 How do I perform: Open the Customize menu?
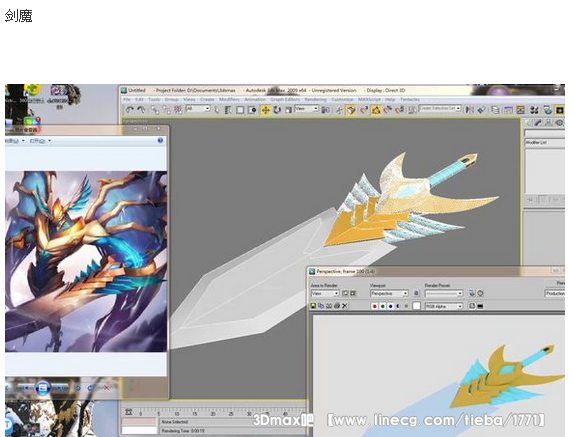pyautogui.click(x=342, y=99)
